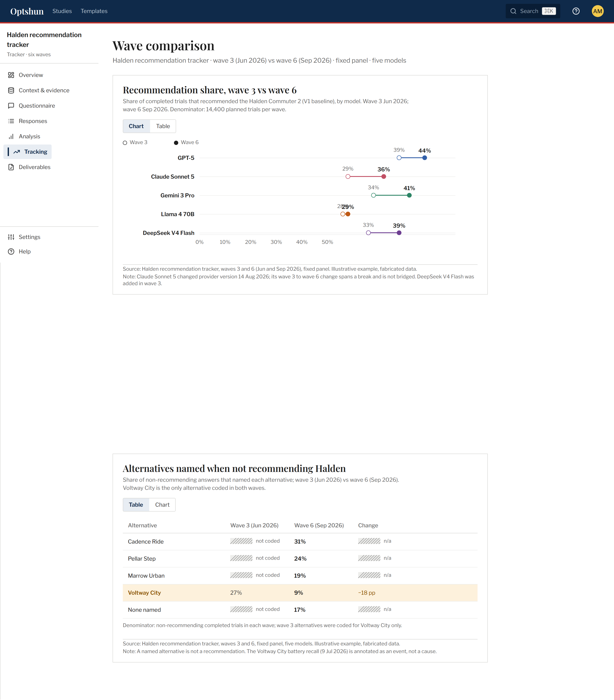This screenshot has height=700, width=614.
Task: Select Chart tab in Recommendation share
Action: pyautogui.click(x=136, y=126)
